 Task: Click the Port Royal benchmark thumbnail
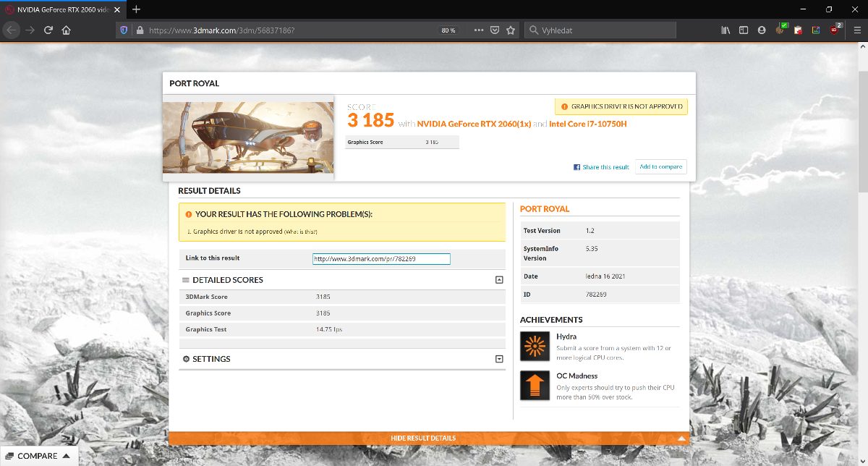pyautogui.click(x=248, y=137)
